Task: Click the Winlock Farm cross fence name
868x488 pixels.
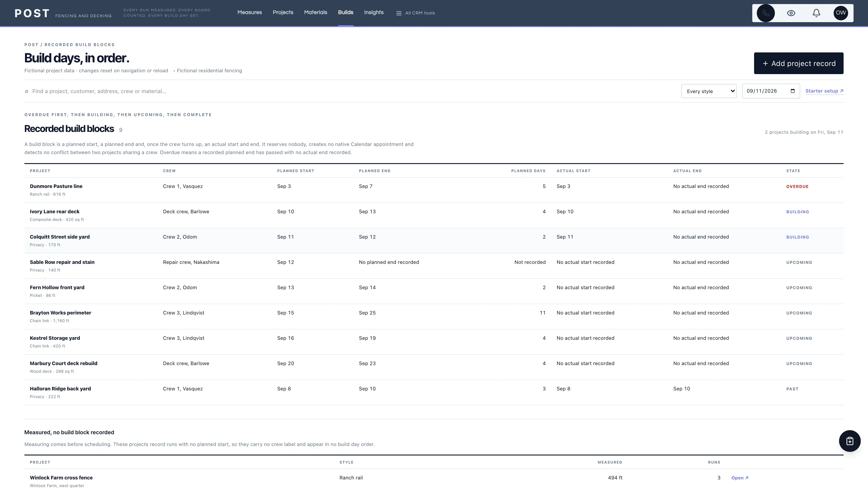Action: coord(61,478)
